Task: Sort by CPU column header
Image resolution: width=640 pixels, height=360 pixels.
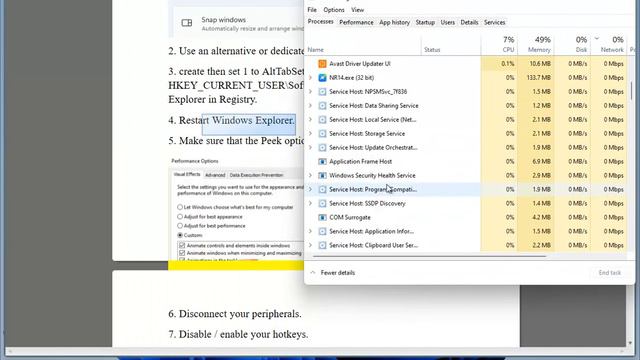Action: click(x=498, y=44)
